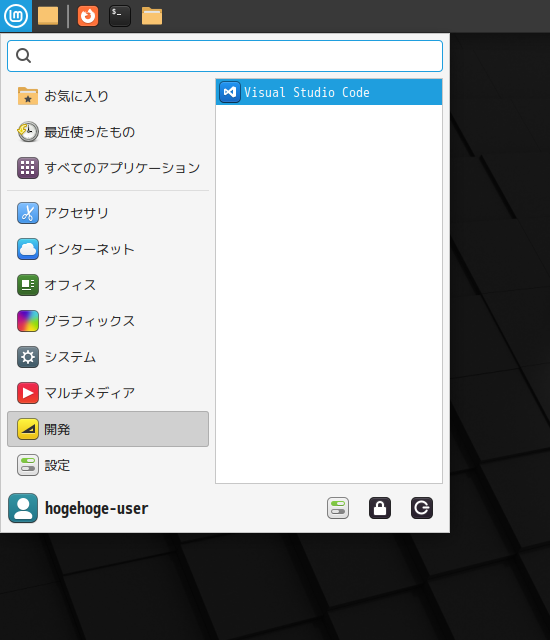Image resolution: width=550 pixels, height=640 pixels.
Task: Open the インターネット category
Action: 108,249
